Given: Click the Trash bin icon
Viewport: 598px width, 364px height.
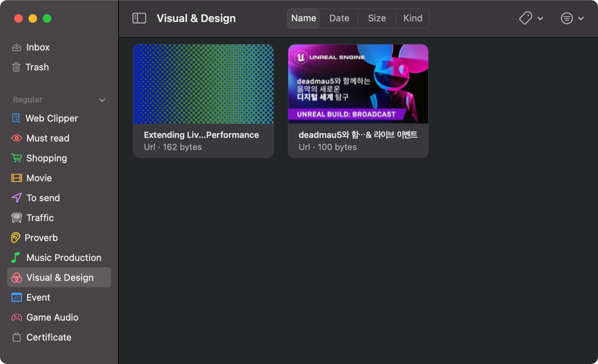Looking at the screenshot, I should (16, 67).
